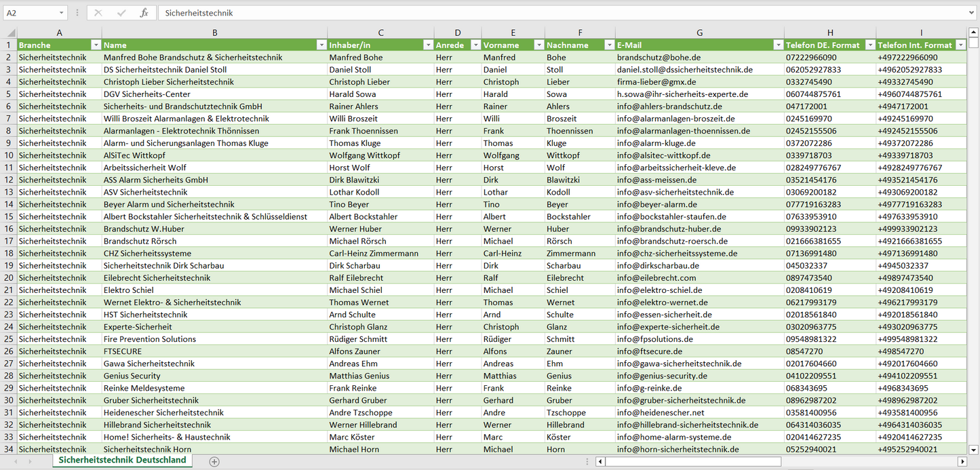This screenshot has width=980, height=470.
Task: Open the Anrede column filter dropdown
Action: [x=475, y=45]
